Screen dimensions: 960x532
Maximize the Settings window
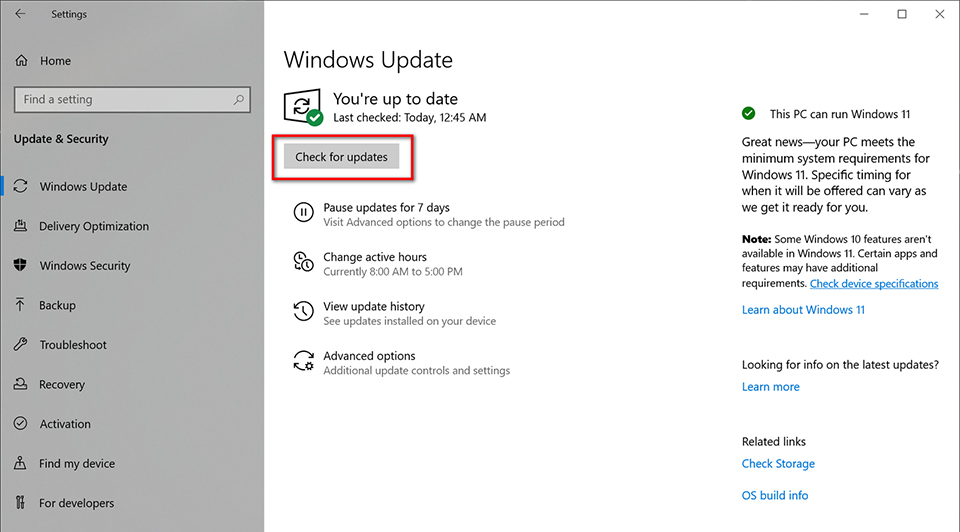pos(902,13)
